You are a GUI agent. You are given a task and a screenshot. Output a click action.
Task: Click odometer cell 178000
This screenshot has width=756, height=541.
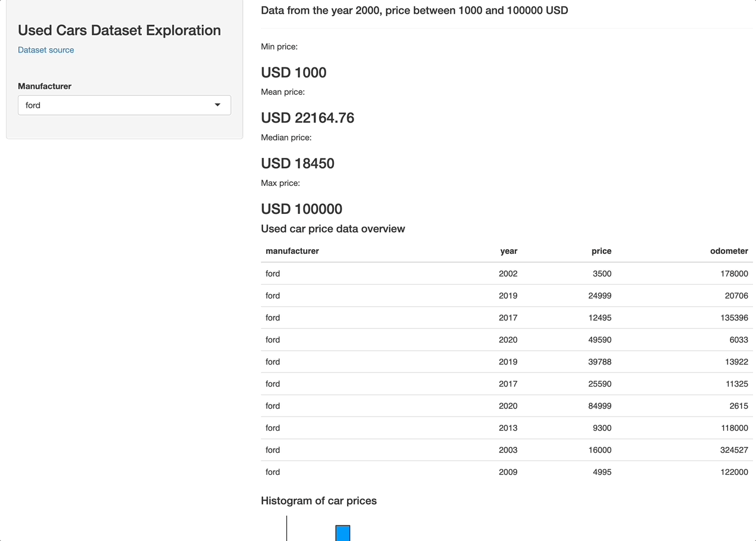pos(734,273)
